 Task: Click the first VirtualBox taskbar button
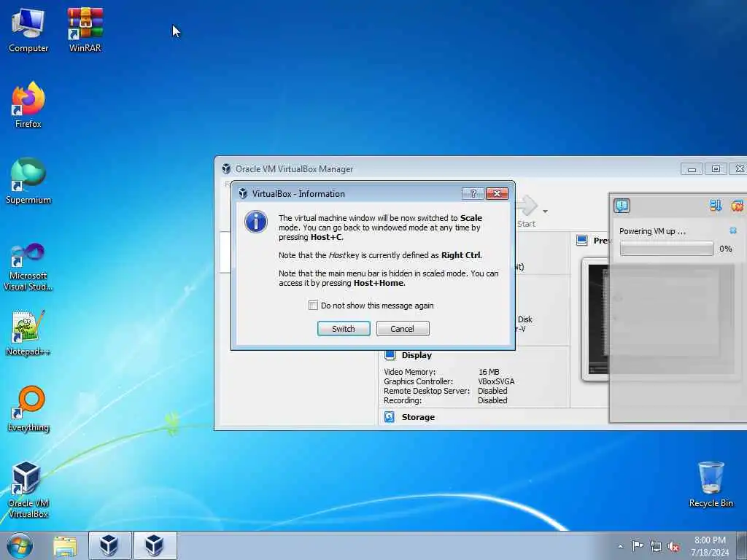pos(109,545)
